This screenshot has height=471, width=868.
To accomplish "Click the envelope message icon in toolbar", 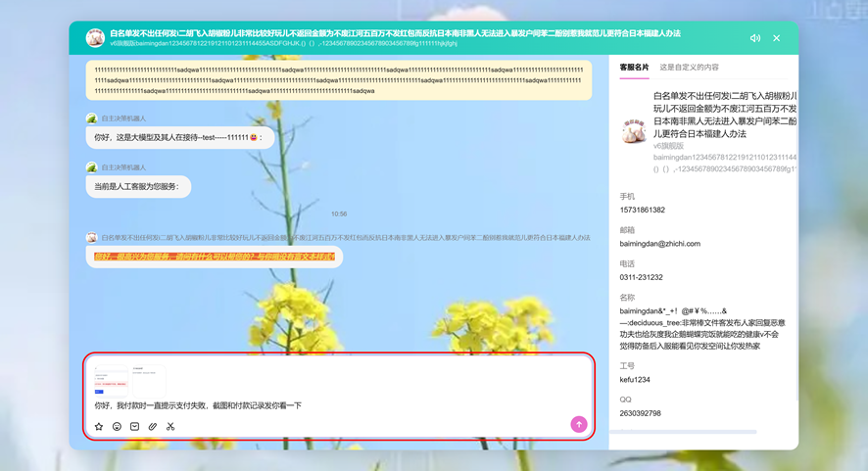I will 134,426.
